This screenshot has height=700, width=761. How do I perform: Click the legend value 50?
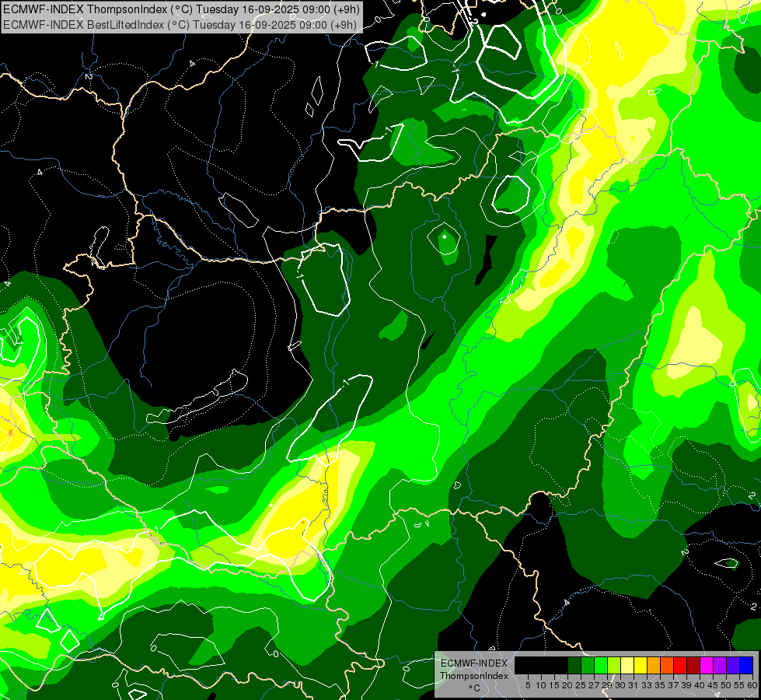tap(727, 685)
